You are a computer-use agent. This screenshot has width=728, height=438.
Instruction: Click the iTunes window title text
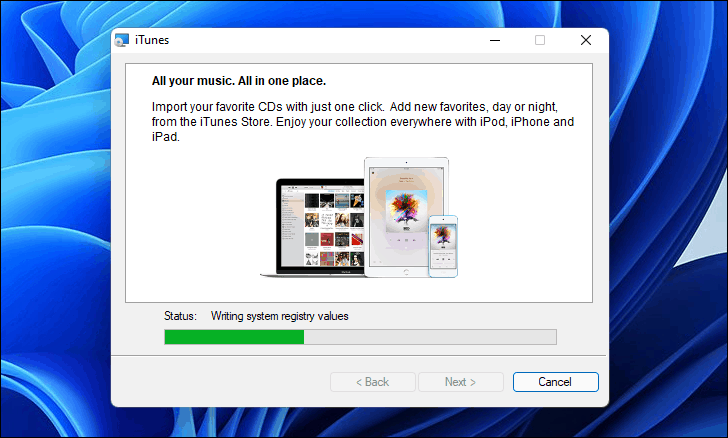(x=152, y=40)
